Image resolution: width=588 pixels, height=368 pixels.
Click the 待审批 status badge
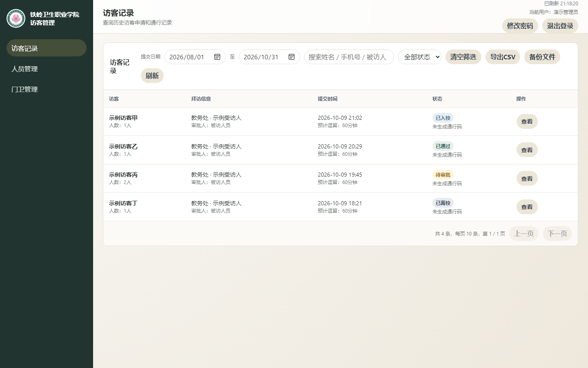pos(443,175)
